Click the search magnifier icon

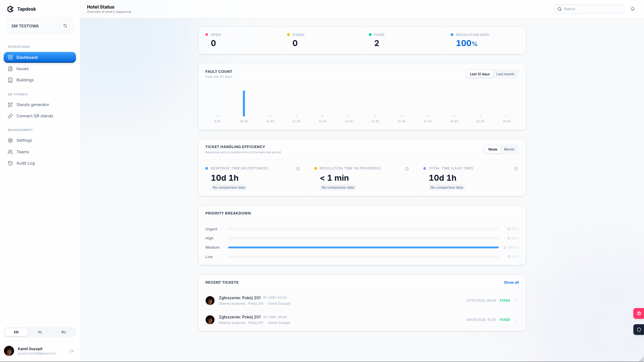coord(559,9)
